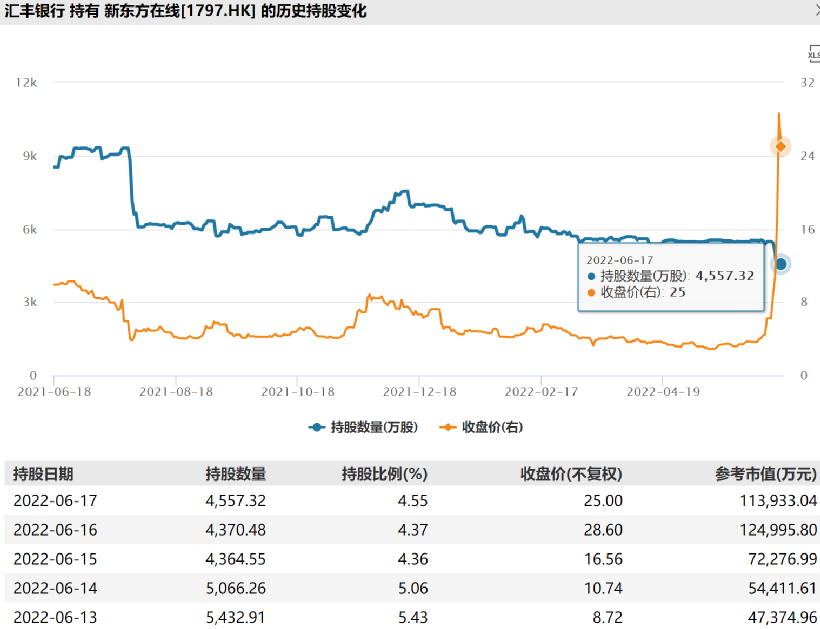Click the 3k y-axis label
The width and height of the screenshot is (820, 629).
click(30, 302)
